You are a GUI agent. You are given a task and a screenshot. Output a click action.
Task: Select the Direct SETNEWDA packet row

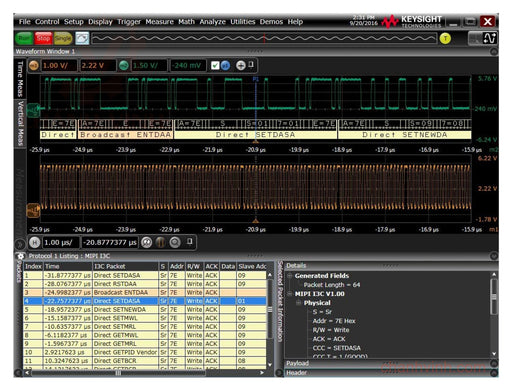pyautogui.click(x=145, y=310)
